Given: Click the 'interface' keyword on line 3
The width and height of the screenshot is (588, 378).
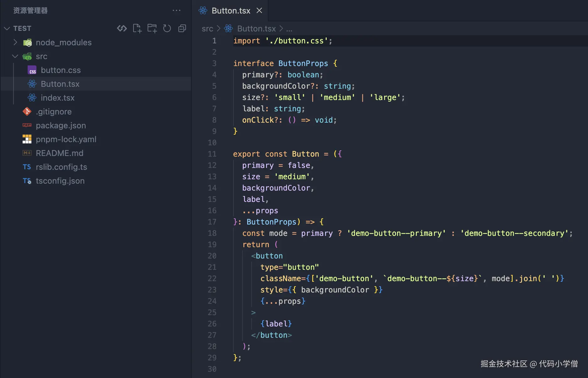Looking at the screenshot, I should point(253,64).
